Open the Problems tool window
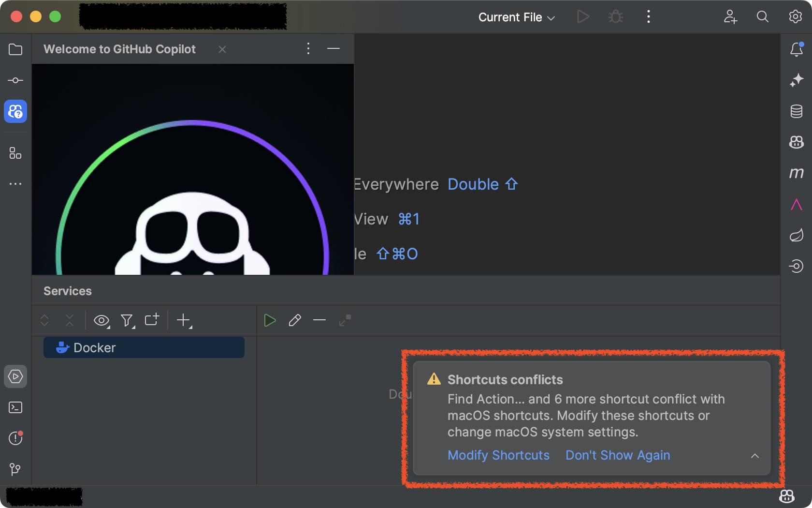This screenshot has width=812, height=508. (15, 438)
